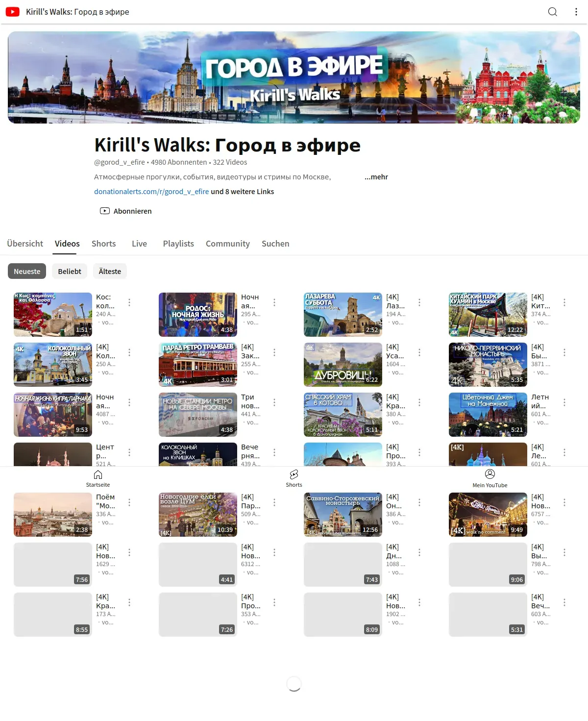Click the Abonnieren subscribe button
The height and width of the screenshot is (721, 588).
(126, 211)
